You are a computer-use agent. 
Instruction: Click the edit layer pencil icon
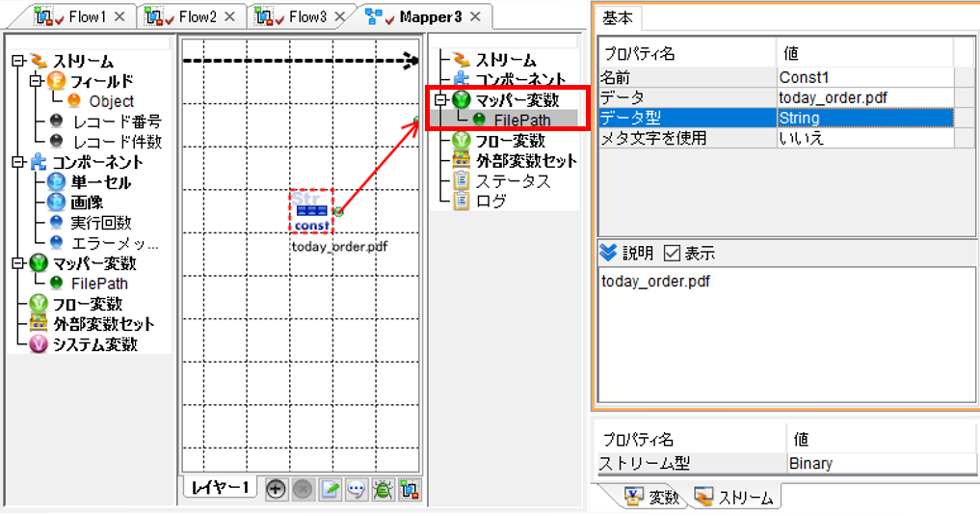point(330,489)
